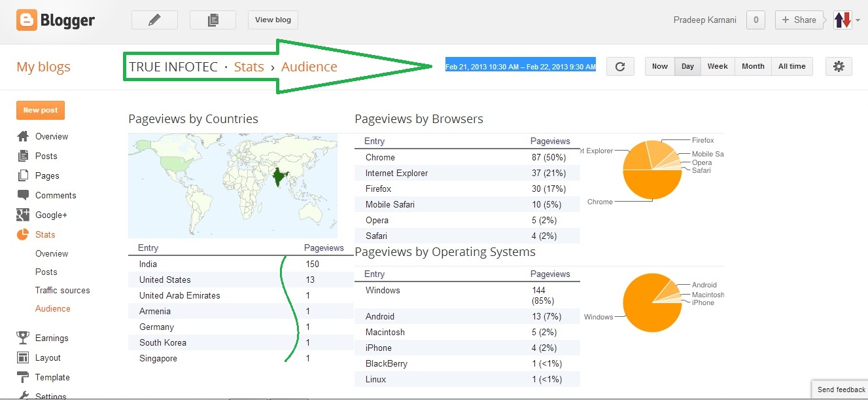Open Layout in sidebar
Screen dimensions: 868x400
click(48, 357)
